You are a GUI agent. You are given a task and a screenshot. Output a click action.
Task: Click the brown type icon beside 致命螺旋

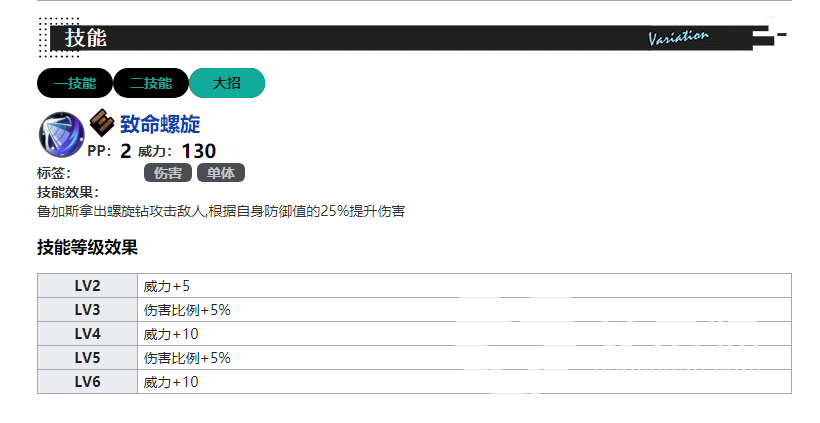(x=102, y=123)
